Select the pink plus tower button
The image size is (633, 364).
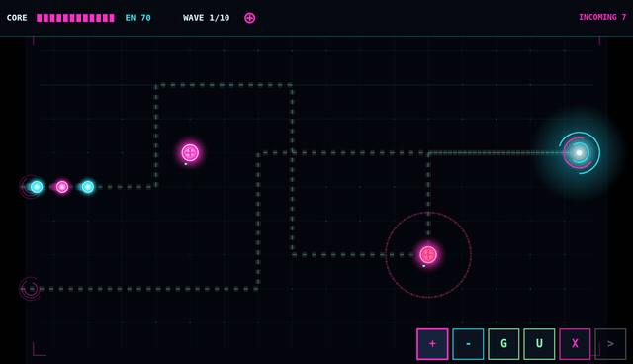pos(432,344)
